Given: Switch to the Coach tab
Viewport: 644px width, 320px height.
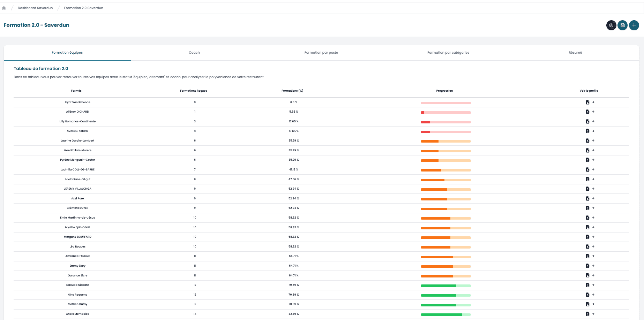Looking at the screenshot, I should coord(194,53).
